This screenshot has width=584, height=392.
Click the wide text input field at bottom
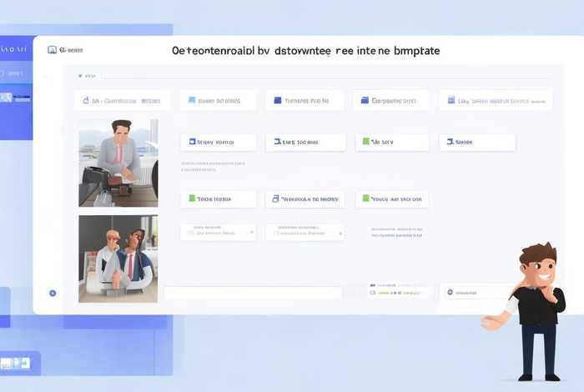253,293
